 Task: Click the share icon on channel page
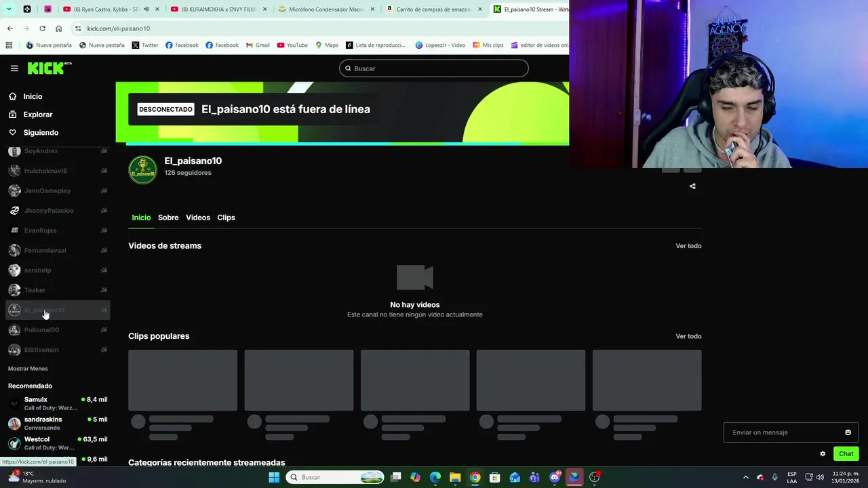(x=692, y=186)
